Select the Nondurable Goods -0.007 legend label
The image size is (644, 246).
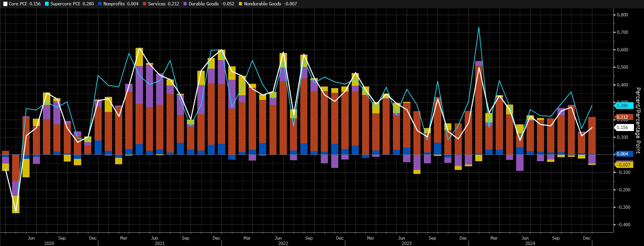[x=270, y=4]
